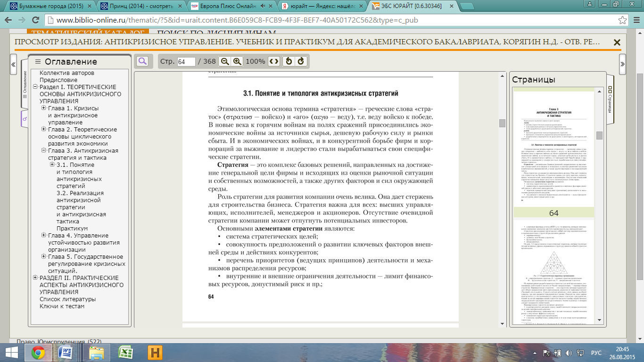Image resolution: width=644 pixels, height=362 pixels.
Task: Collapse right panel with double chevron
Action: [x=622, y=64]
